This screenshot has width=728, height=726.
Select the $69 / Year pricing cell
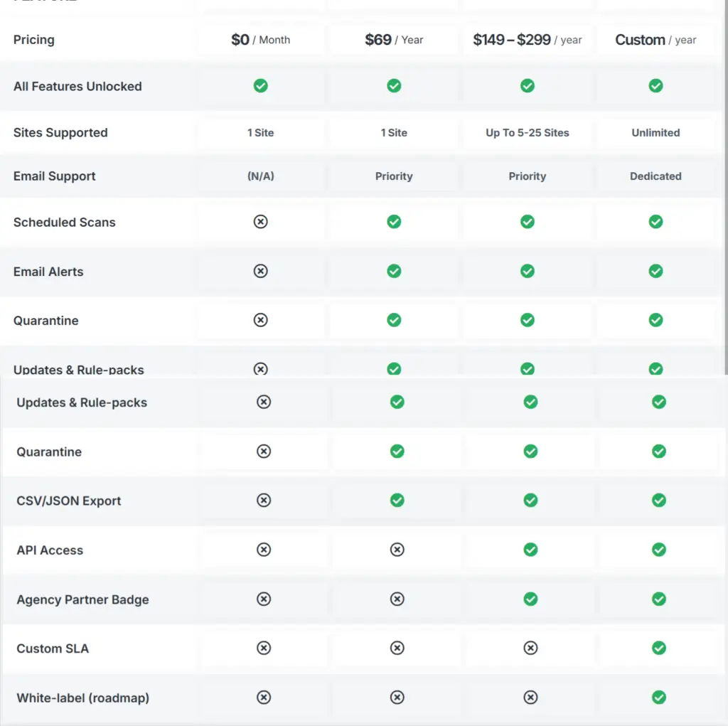click(394, 40)
